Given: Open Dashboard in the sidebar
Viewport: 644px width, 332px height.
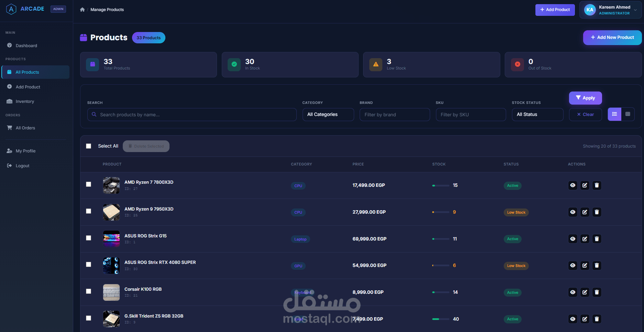Looking at the screenshot, I should coord(36,46).
